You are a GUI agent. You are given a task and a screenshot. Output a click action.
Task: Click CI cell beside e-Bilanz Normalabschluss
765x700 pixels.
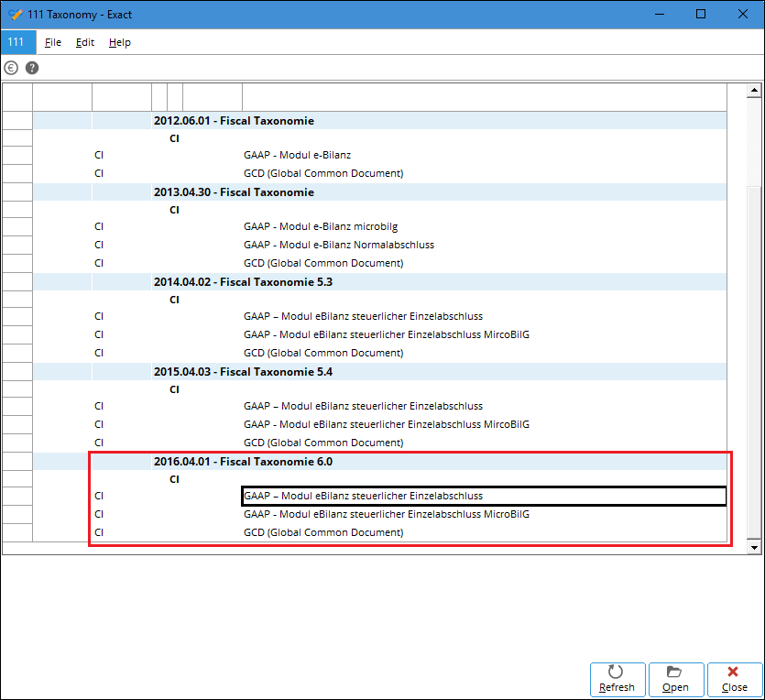(x=99, y=245)
